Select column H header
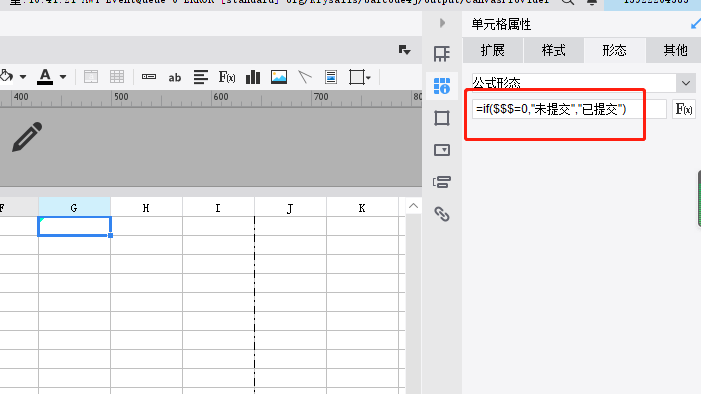This screenshot has width=701, height=394. 146,208
